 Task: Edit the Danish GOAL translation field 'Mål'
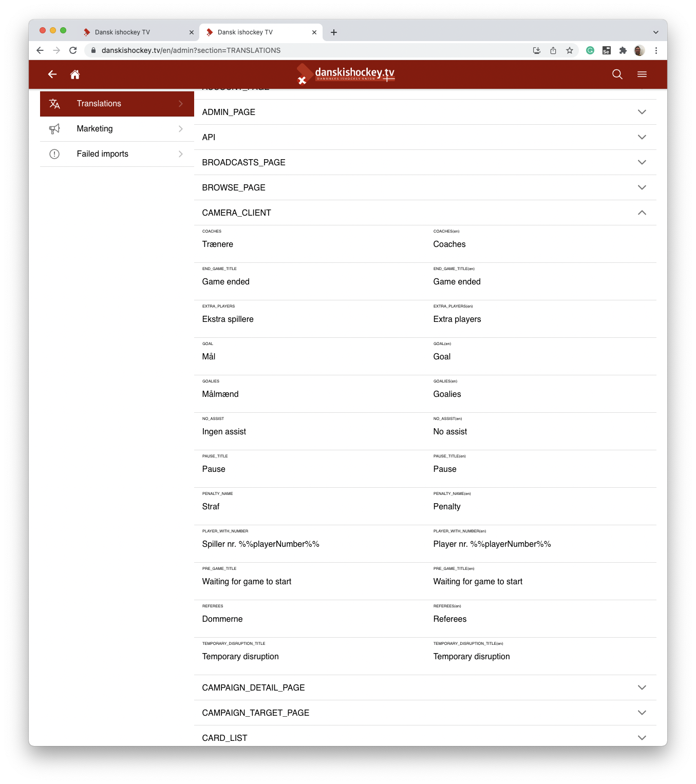310,356
